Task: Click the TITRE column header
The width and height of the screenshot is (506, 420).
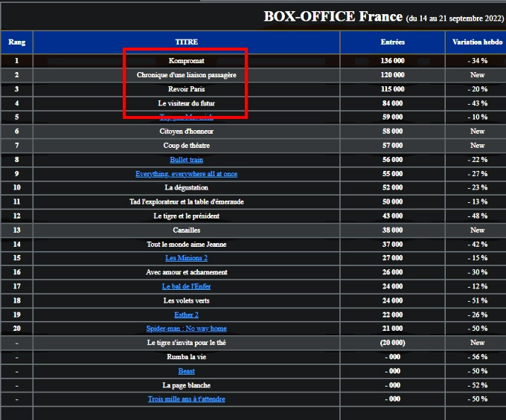Action: (186, 42)
